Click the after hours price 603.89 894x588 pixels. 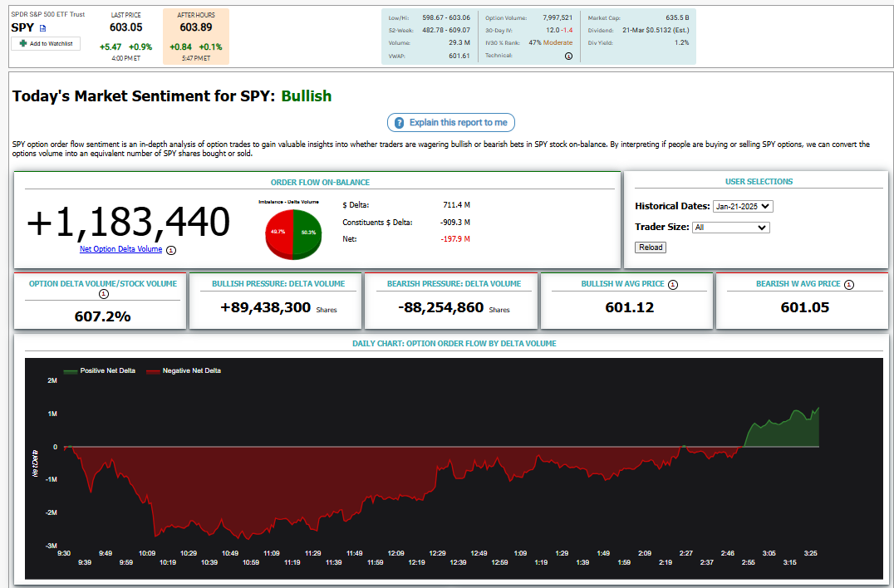[196, 27]
